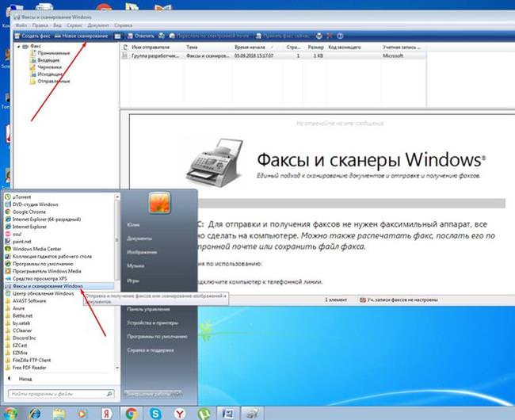Click the red delete icon in toolbar
Image resolution: width=515 pixels, height=420 pixels.
[x=330, y=36]
